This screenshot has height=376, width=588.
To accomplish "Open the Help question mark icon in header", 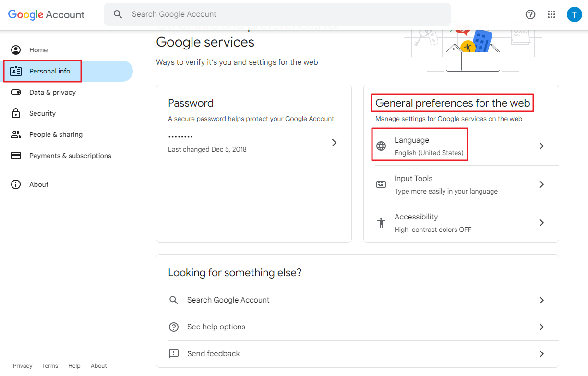I will pos(530,14).
